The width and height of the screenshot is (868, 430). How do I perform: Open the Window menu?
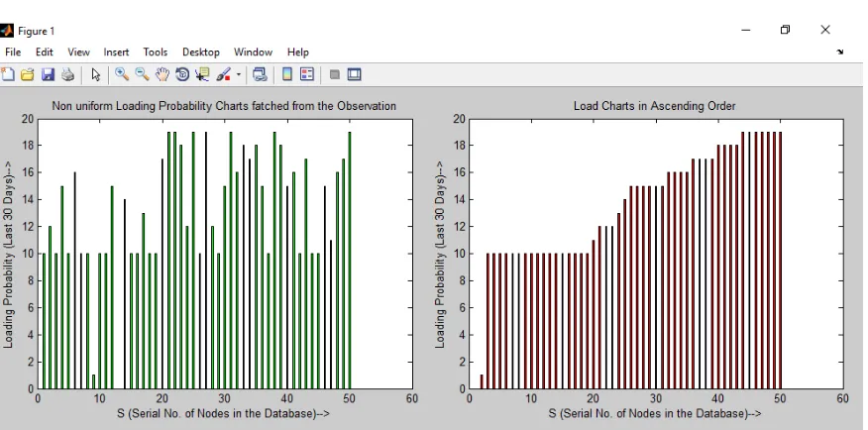tap(253, 53)
